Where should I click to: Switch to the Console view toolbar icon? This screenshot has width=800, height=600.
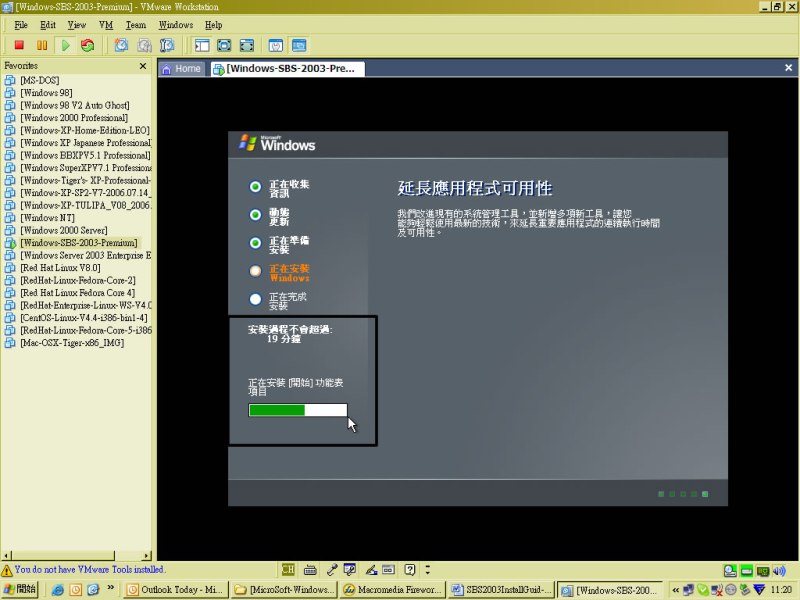pyautogui.click(x=299, y=45)
